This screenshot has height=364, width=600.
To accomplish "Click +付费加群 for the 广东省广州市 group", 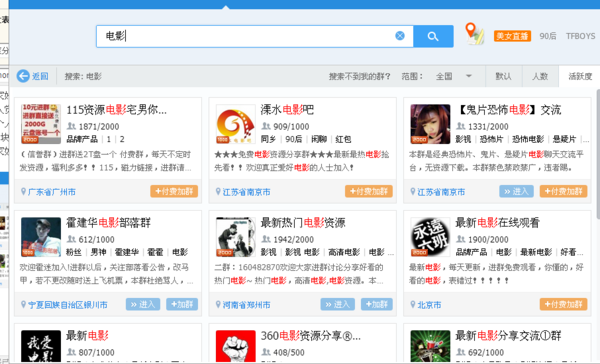I will point(174,191).
